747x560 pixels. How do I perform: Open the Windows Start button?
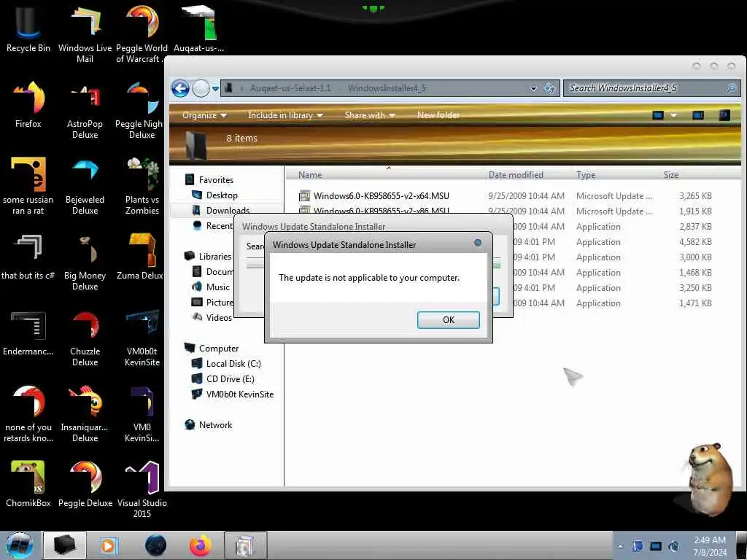pos(20,545)
